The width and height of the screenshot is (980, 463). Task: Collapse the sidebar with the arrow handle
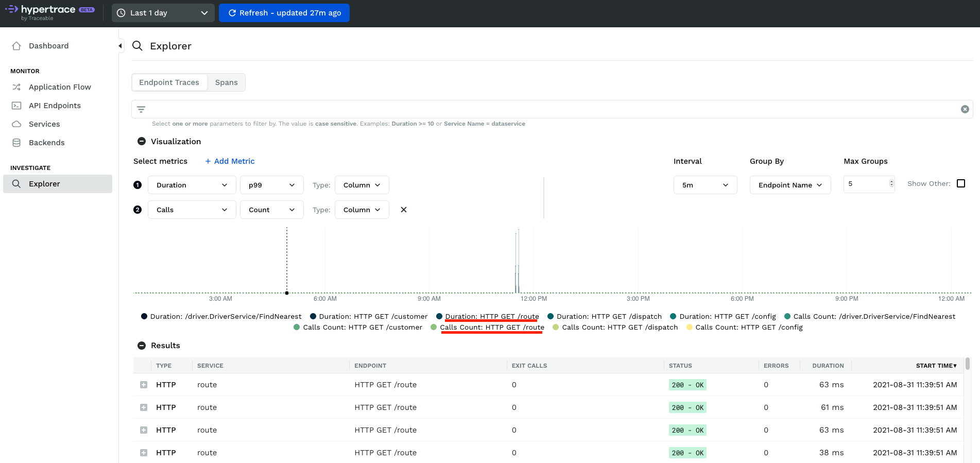click(120, 46)
